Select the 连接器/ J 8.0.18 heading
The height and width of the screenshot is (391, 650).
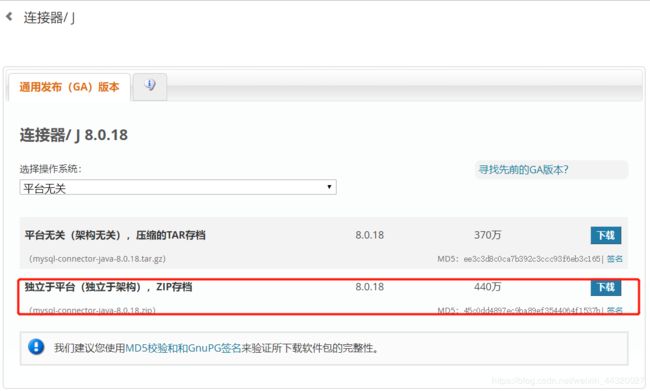tap(74, 135)
